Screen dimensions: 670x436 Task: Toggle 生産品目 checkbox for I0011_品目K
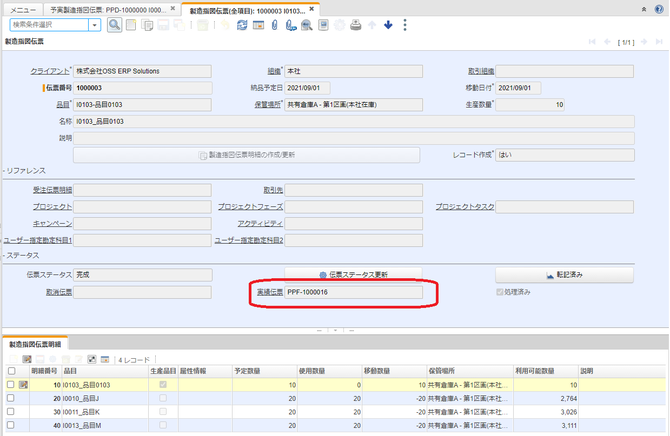163,412
